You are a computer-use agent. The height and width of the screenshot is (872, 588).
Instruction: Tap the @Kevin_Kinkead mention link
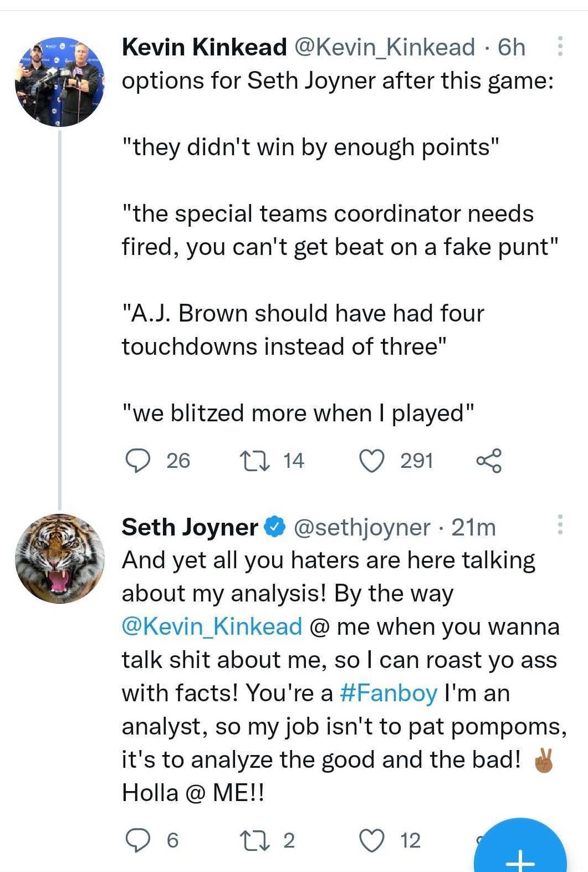click(212, 626)
